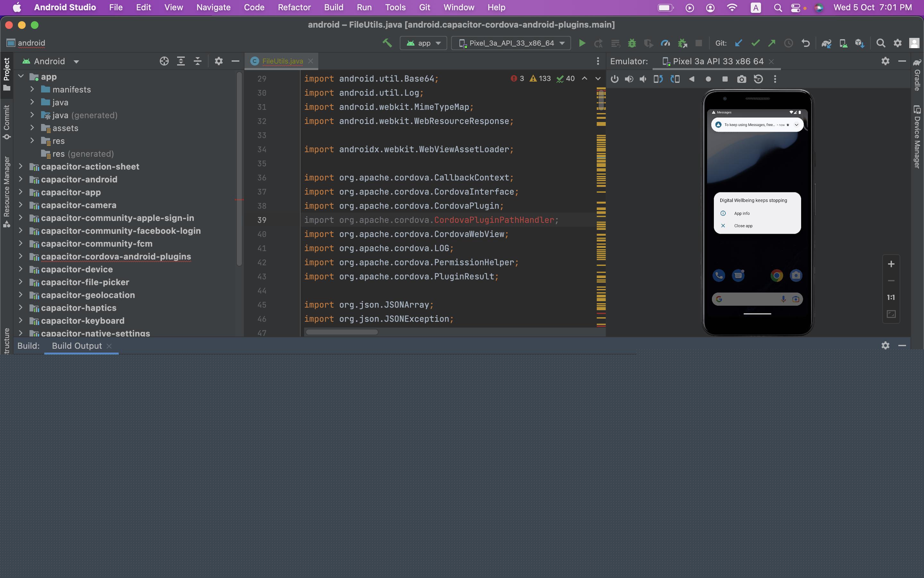Set emulator zoom to 1:1
The image size is (924, 578).
coord(891,297)
